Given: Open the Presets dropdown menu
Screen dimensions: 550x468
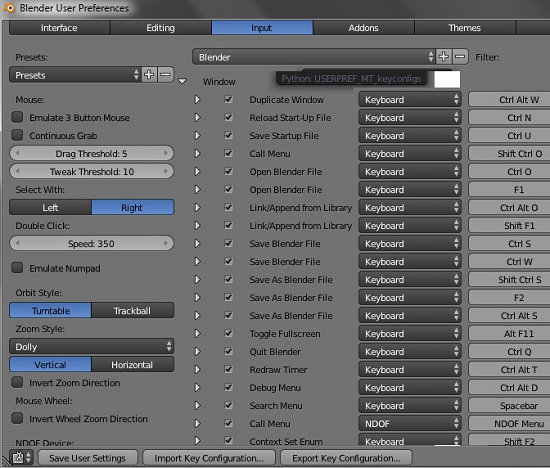Looking at the screenshot, I should (75, 75).
